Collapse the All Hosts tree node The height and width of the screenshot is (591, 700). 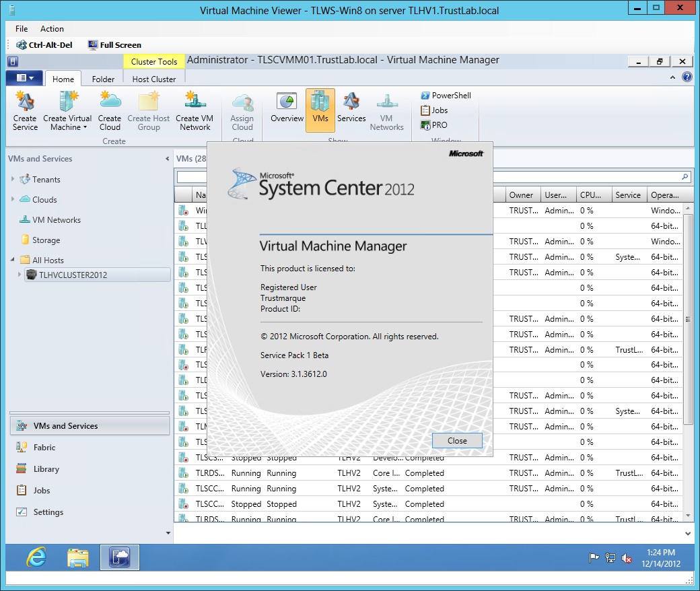12,260
